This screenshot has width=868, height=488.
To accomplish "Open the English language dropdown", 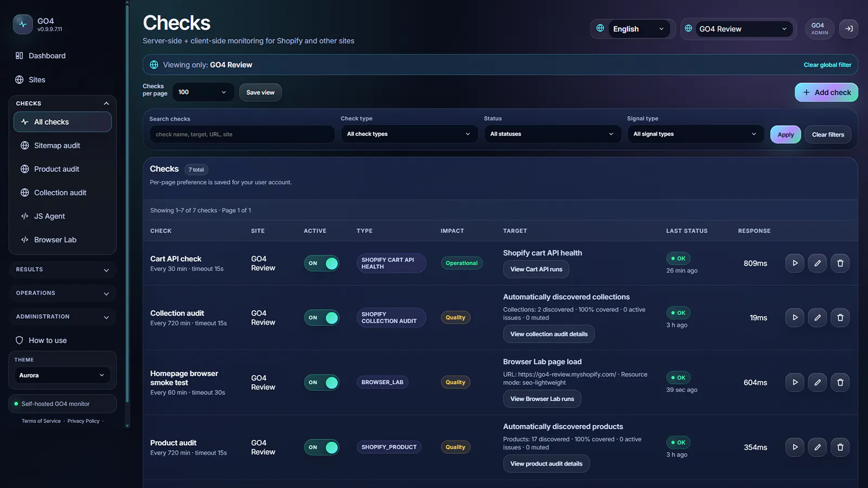I will [638, 29].
